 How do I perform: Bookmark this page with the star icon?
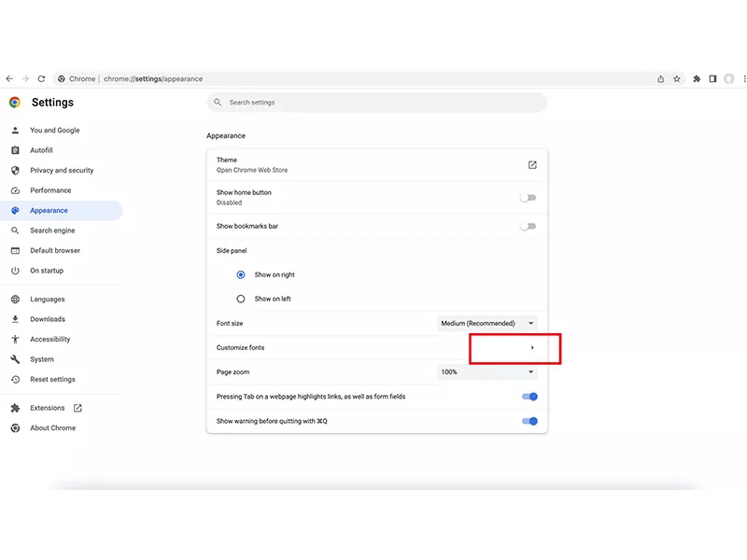(677, 79)
